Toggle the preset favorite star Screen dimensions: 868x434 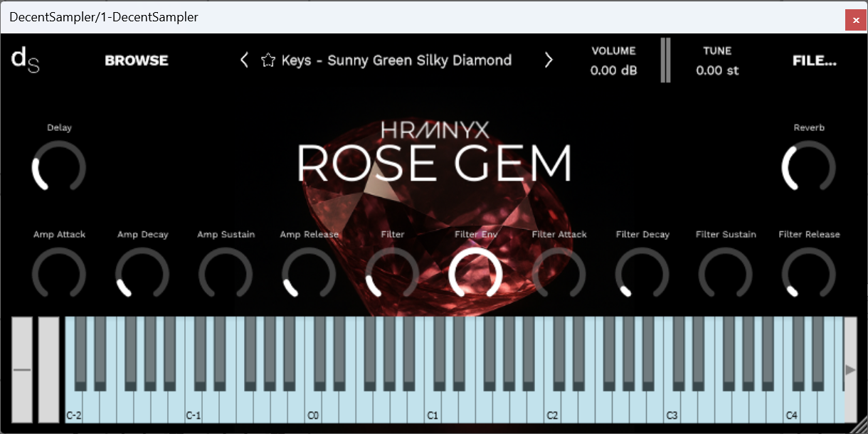pyautogui.click(x=268, y=60)
